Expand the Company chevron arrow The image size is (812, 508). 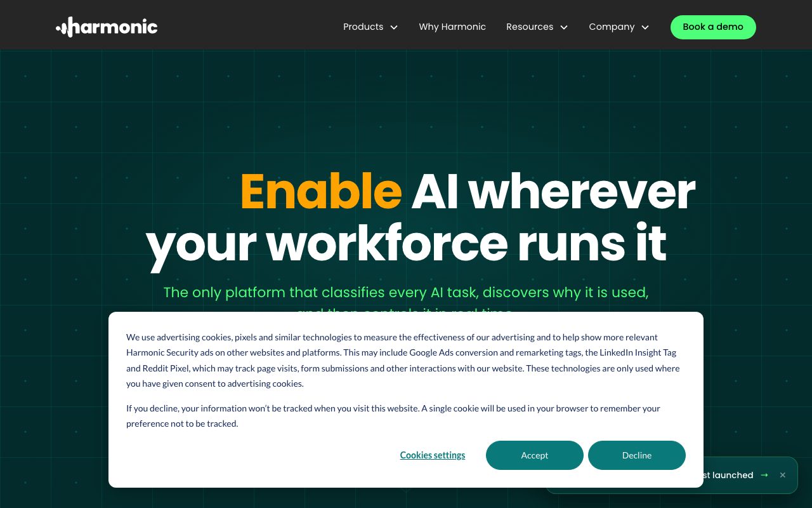(645, 27)
